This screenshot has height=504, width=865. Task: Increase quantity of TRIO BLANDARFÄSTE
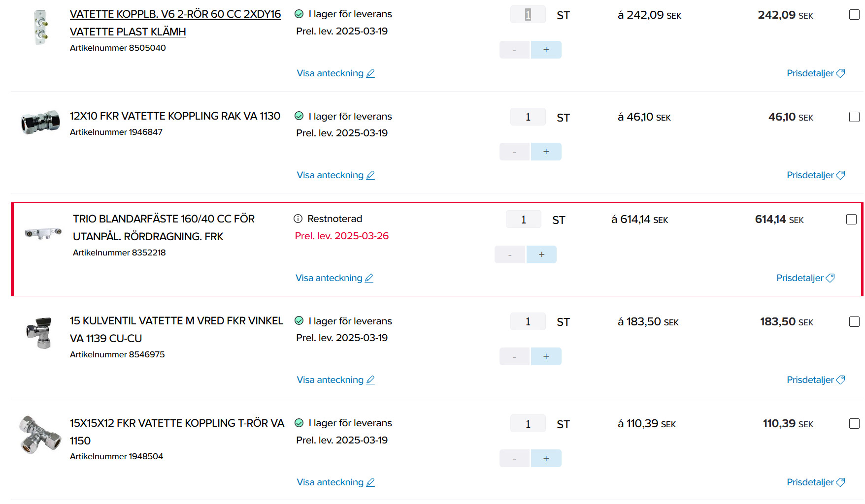point(541,254)
